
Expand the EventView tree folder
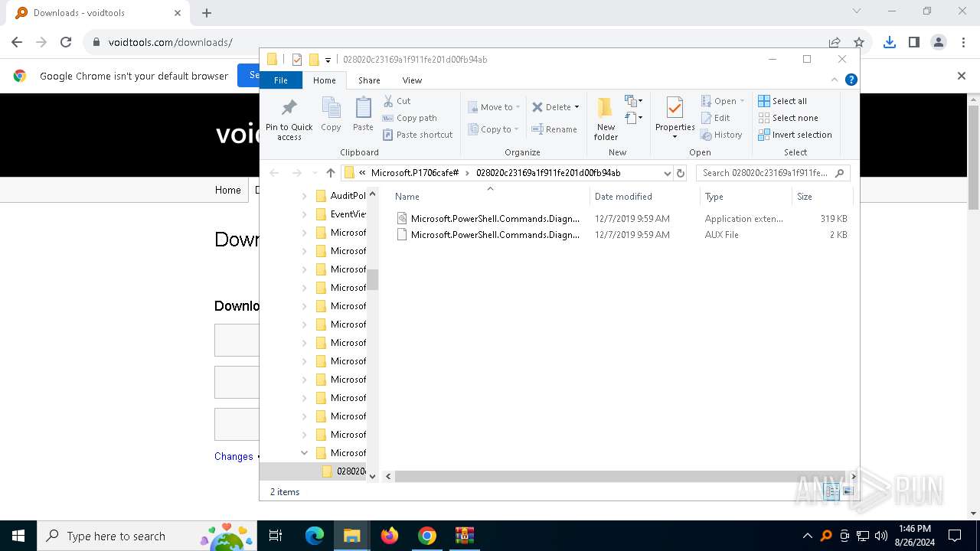[x=305, y=214]
